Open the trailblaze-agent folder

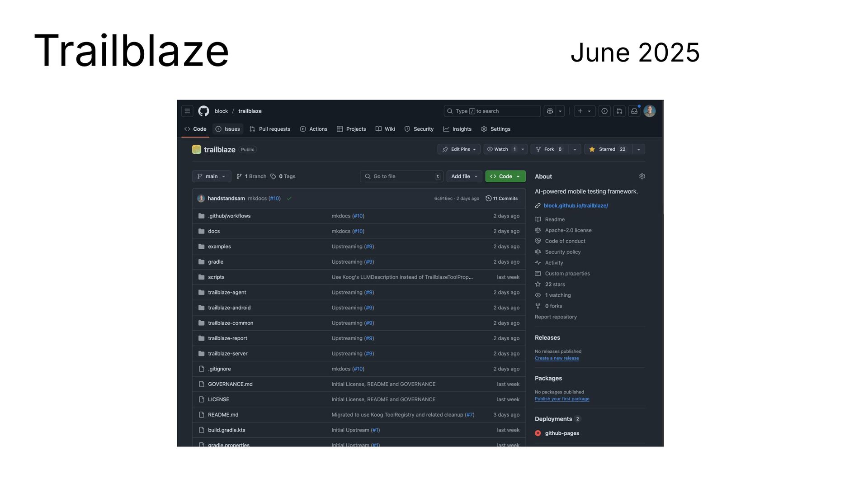pos(227,293)
